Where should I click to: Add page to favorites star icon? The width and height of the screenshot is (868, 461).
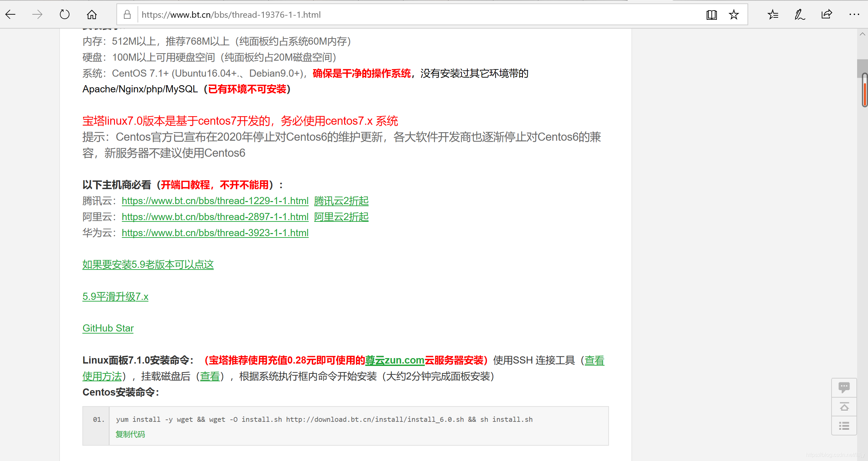coord(734,15)
